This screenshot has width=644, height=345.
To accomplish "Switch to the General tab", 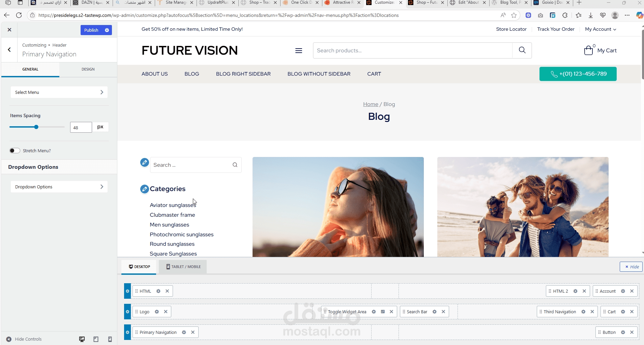I will point(30,69).
